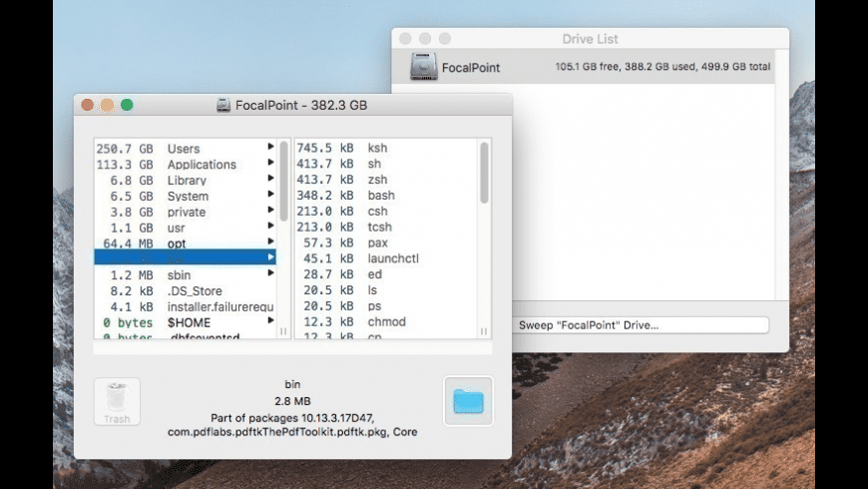
Task: Select the ls file row
Action: point(386,289)
